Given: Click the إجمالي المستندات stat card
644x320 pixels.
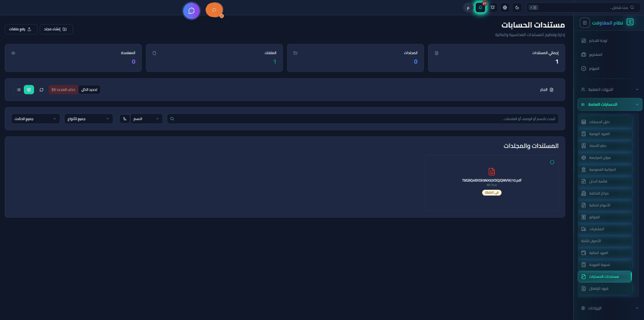Looking at the screenshot, I should point(497,58).
